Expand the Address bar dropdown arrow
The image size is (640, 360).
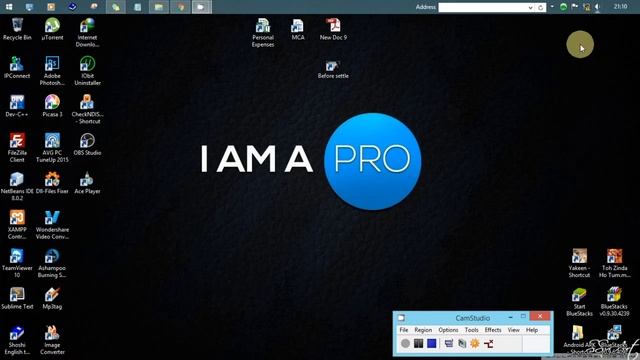pos(530,7)
